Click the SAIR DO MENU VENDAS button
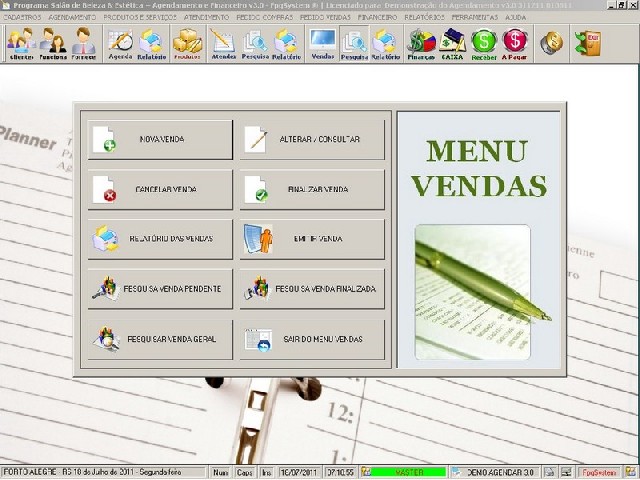Viewport: 640px width, 480px height. [x=312, y=340]
